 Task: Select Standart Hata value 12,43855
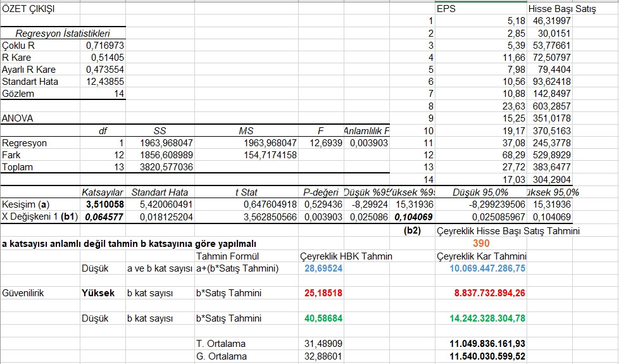pyautogui.click(x=104, y=82)
